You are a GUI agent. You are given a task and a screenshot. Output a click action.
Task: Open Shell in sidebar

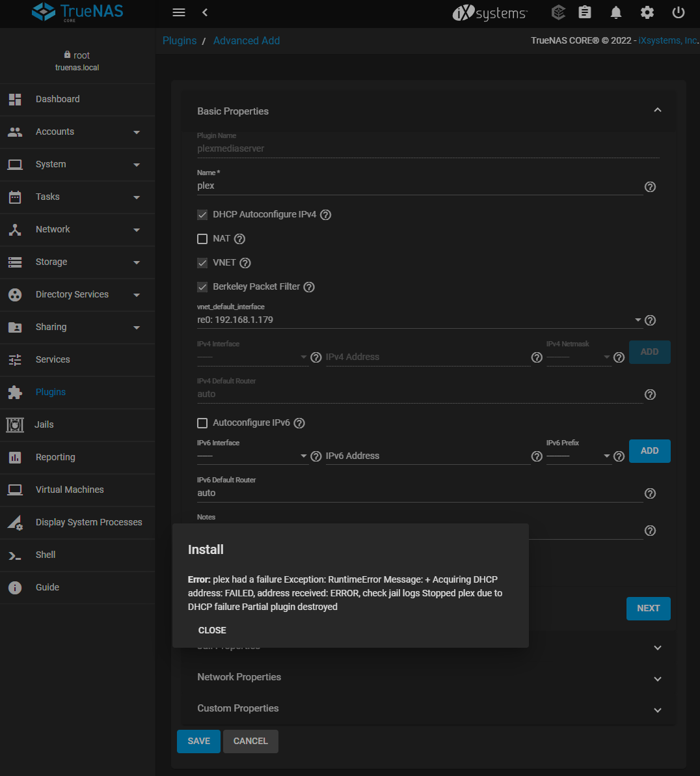[x=77, y=555]
